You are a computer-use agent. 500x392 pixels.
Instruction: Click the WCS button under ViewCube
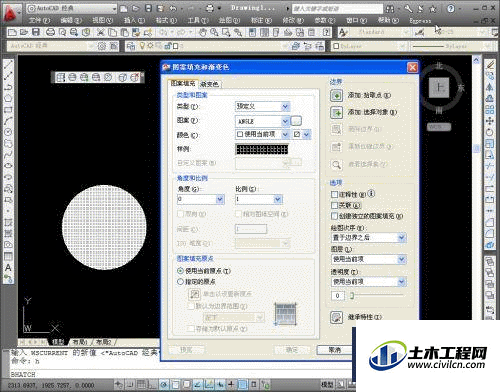(x=439, y=127)
